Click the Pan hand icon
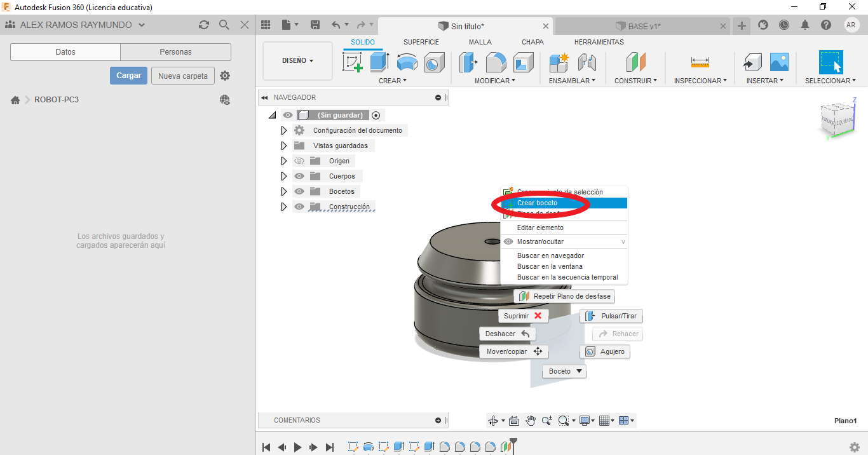Screen dimensions: 868x455 click(x=531, y=421)
